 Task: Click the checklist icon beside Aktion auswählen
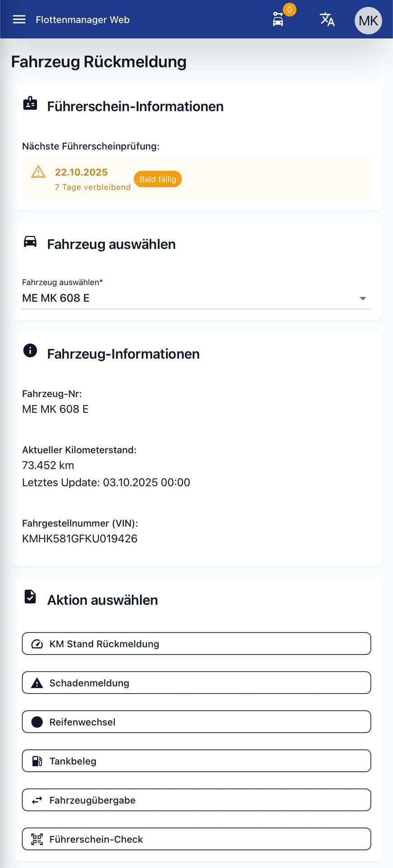point(30,597)
